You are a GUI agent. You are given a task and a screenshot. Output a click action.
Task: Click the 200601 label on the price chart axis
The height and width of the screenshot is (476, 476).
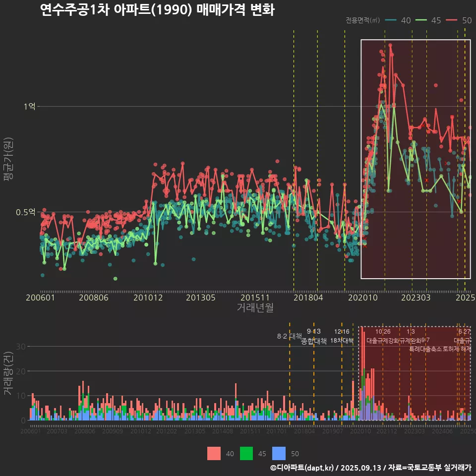pos(40,297)
